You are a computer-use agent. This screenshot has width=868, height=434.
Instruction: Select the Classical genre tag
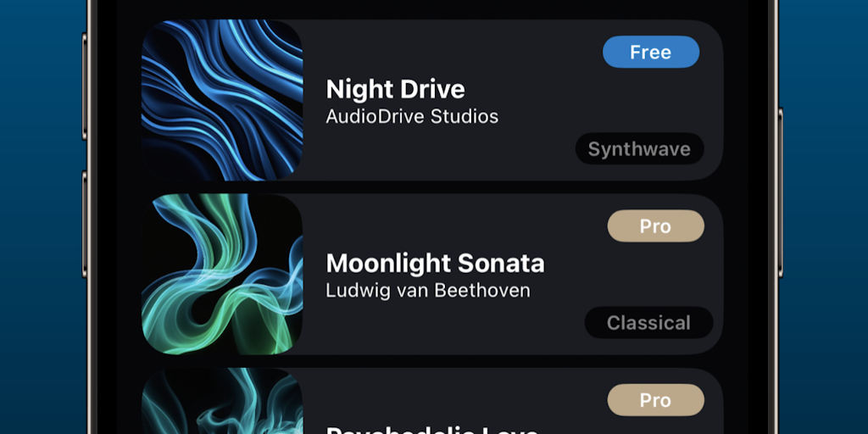coord(648,323)
